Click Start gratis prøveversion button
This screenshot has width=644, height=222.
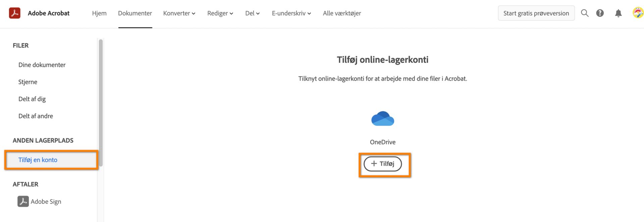pos(536,13)
